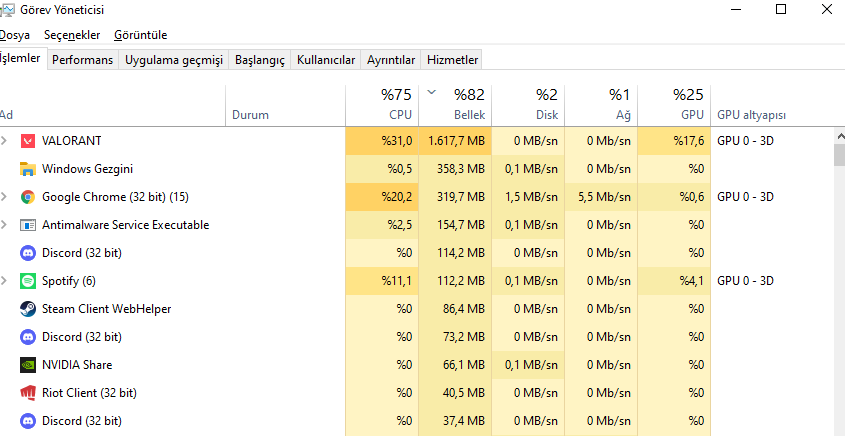Viewport: 845px width, 436px height.
Task: Click the Google Chrome icon
Action: click(27, 197)
